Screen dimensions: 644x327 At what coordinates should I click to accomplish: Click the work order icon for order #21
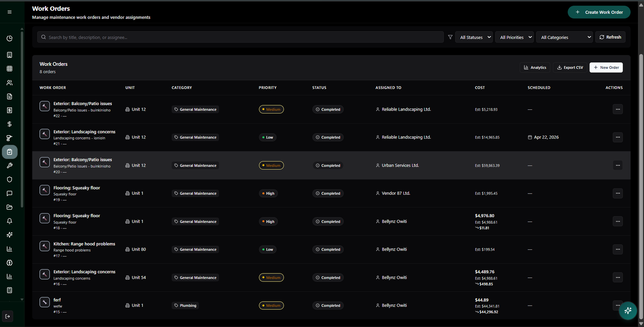[45, 134]
